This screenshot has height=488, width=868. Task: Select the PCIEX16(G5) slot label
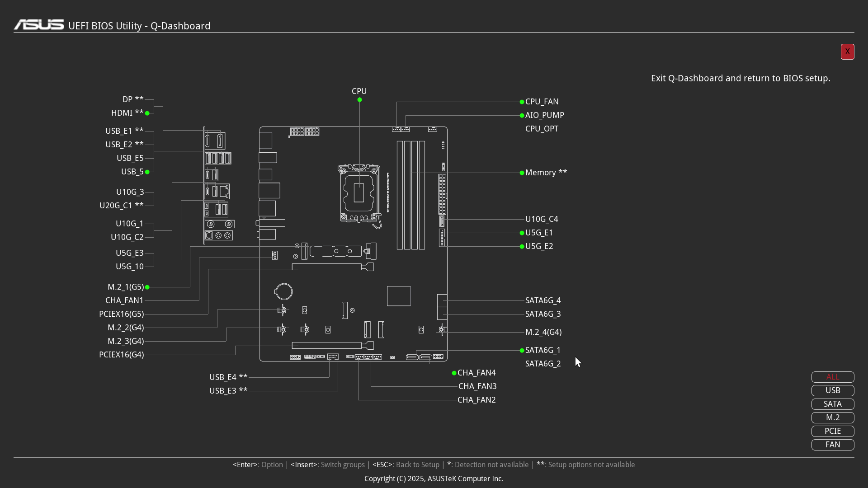pos(121,314)
